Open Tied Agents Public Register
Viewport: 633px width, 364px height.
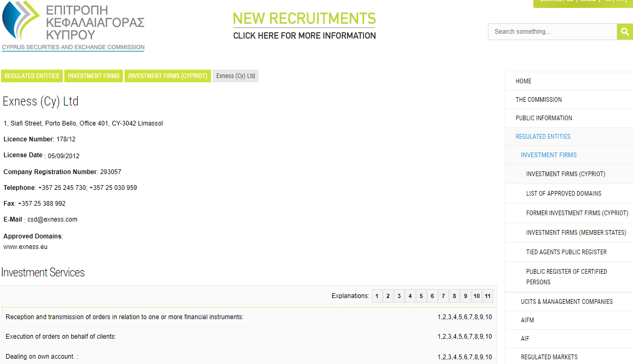click(569, 252)
